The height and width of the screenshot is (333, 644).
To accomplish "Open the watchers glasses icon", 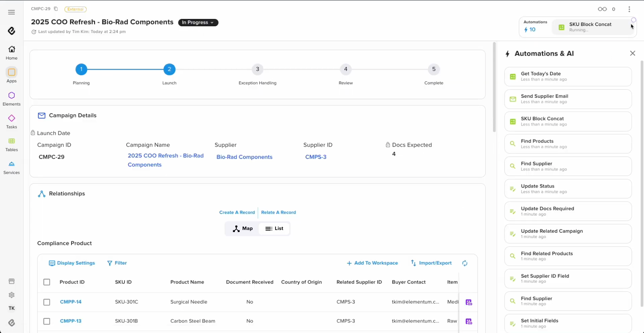I will pos(602,9).
